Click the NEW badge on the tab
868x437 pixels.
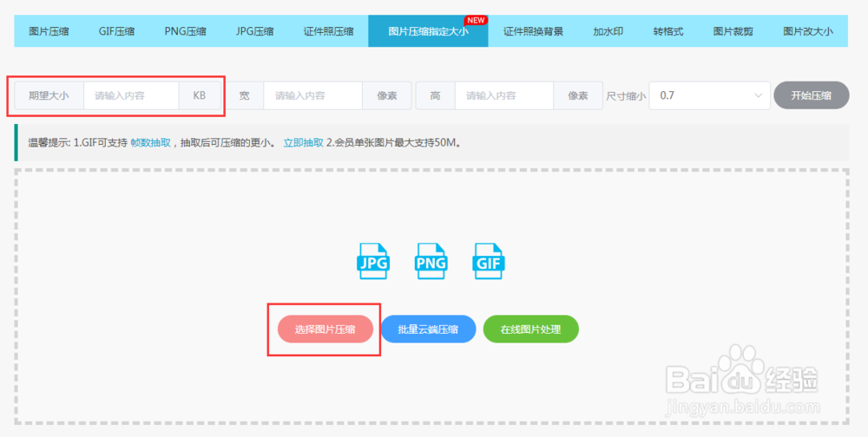pos(476,21)
